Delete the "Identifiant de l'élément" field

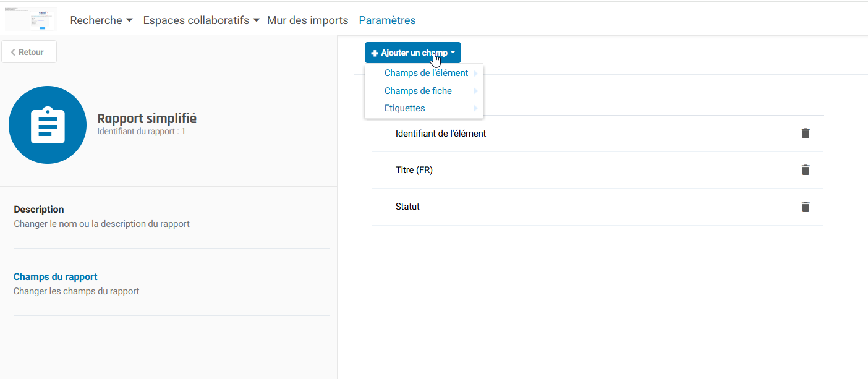[x=806, y=133]
